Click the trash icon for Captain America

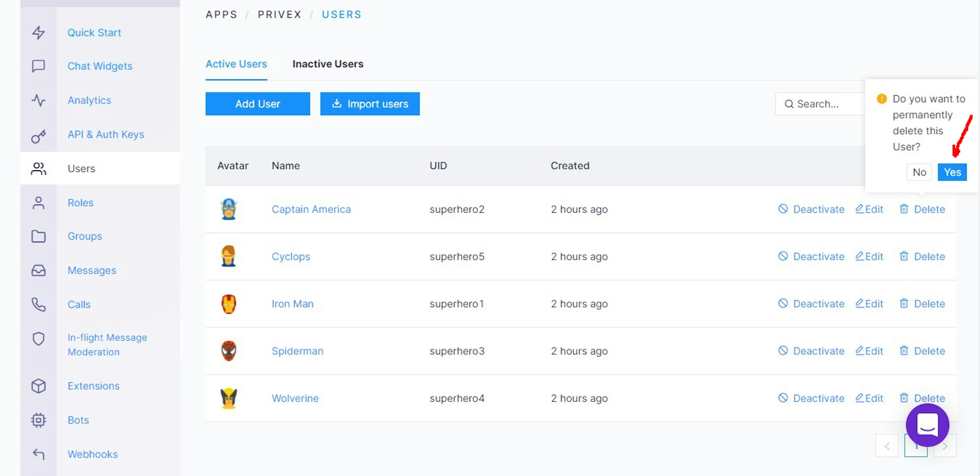(904, 209)
